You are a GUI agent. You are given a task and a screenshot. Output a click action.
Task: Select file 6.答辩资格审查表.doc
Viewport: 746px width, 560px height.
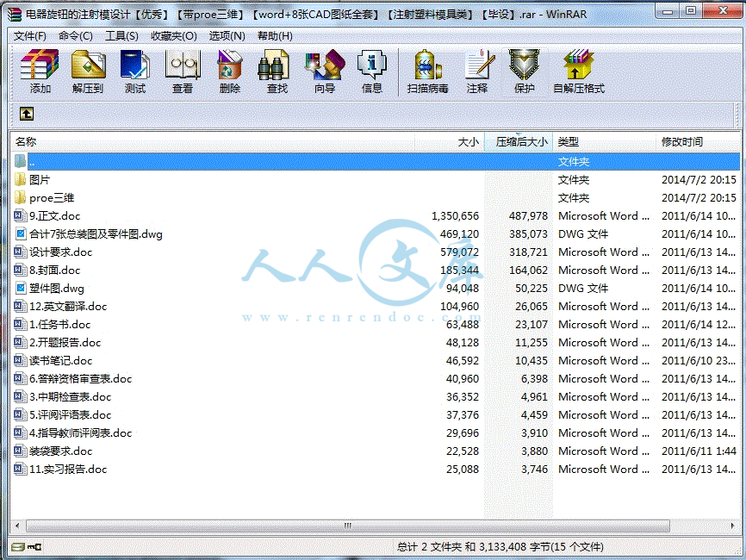[80, 378]
